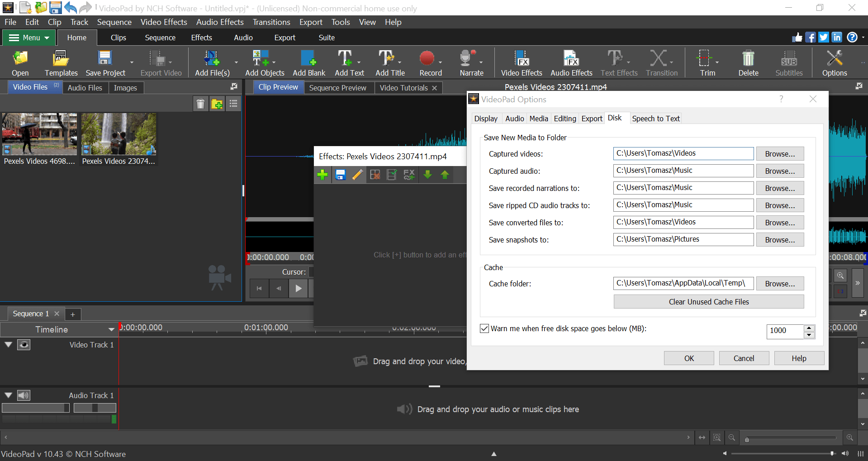Viewport: 868px width, 461px height.
Task: Select the Pexels Videos 4698 clip thumbnail
Action: 40,134
